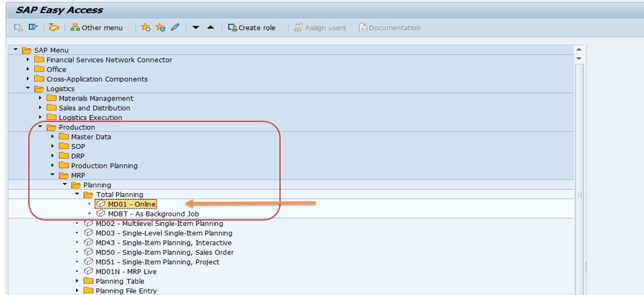The width and height of the screenshot is (644, 295).
Task: Click the scroll up arrow of tree
Action: (579, 50)
